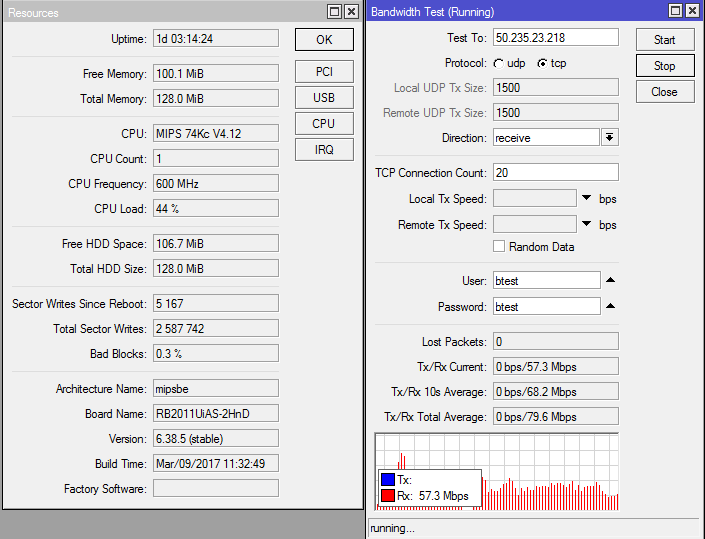Collapse the User field arrow
This screenshot has height=539, width=705.
click(x=610, y=280)
